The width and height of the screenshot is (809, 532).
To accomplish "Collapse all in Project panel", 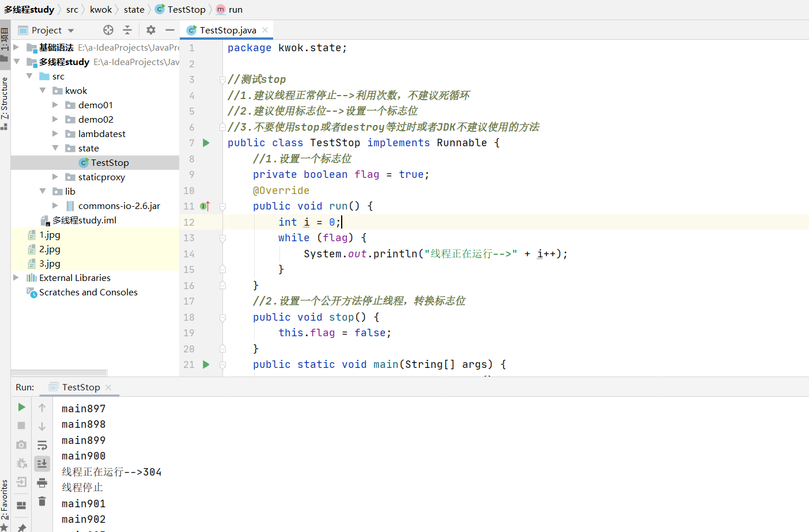I will click(x=127, y=30).
